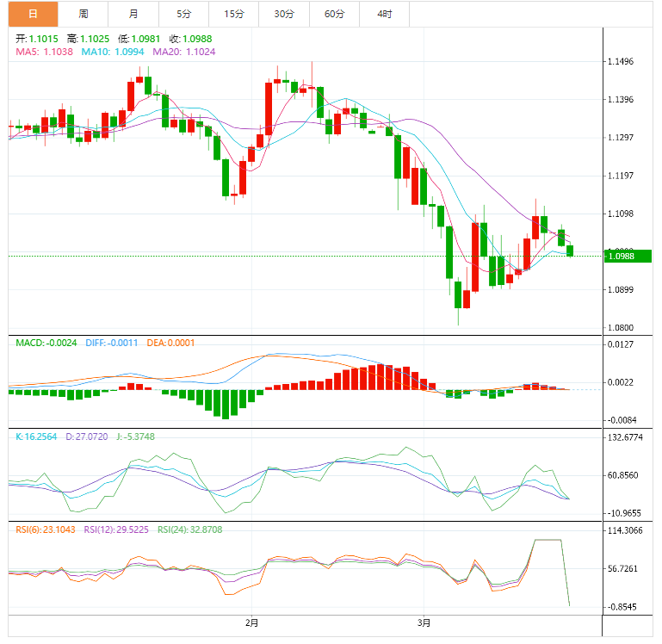Select the 日 daily chart tab
Image resolution: width=662 pixels, height=644 pixels.
click(33, 14)
